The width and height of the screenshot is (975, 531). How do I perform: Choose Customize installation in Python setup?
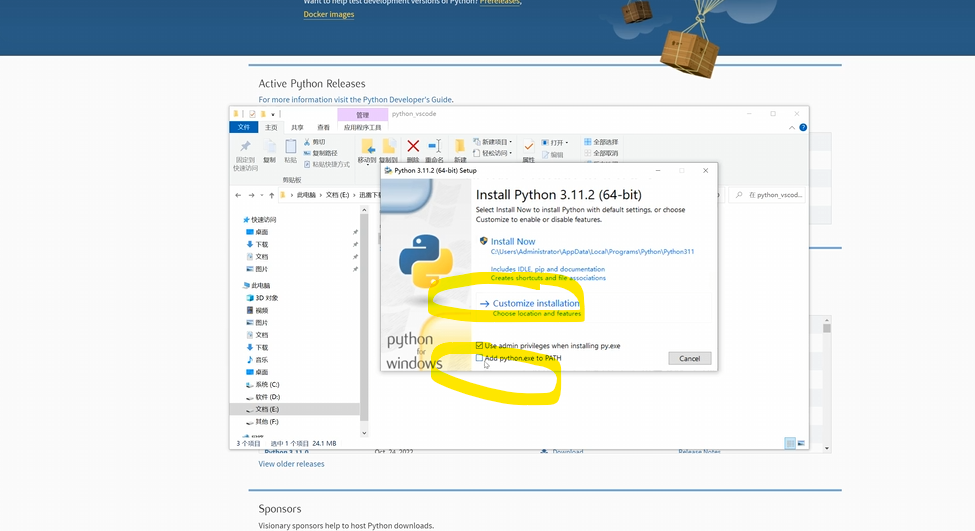(535, 303)
